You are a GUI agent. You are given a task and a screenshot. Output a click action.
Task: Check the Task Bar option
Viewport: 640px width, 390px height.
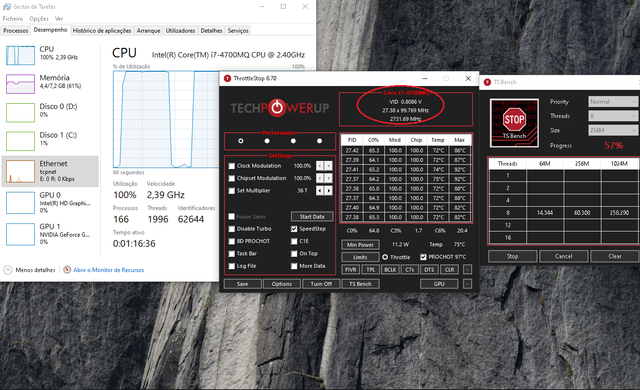[x=232, y=253]
